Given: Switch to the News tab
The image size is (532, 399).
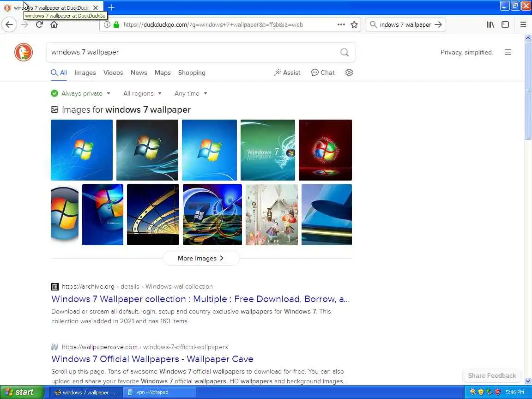Looking at the screenshot, I should point(139,73).
